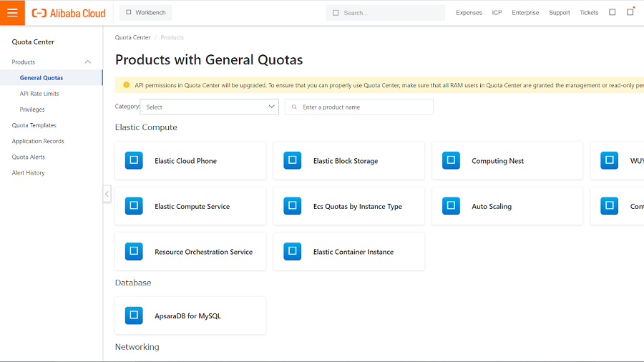Screen dimensions: 644x362
Task: Open the orange hamburger main menu
Action: coord(12,13)
